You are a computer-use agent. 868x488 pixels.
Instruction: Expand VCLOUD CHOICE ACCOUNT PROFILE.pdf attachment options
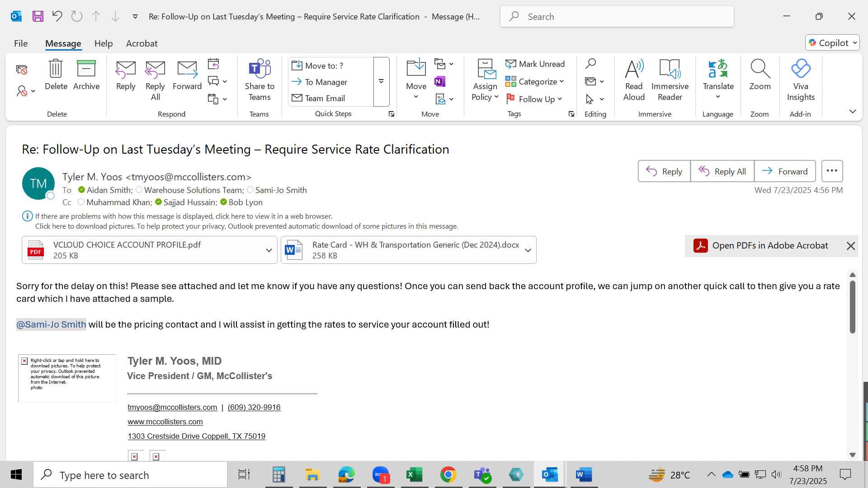(269, 250)
